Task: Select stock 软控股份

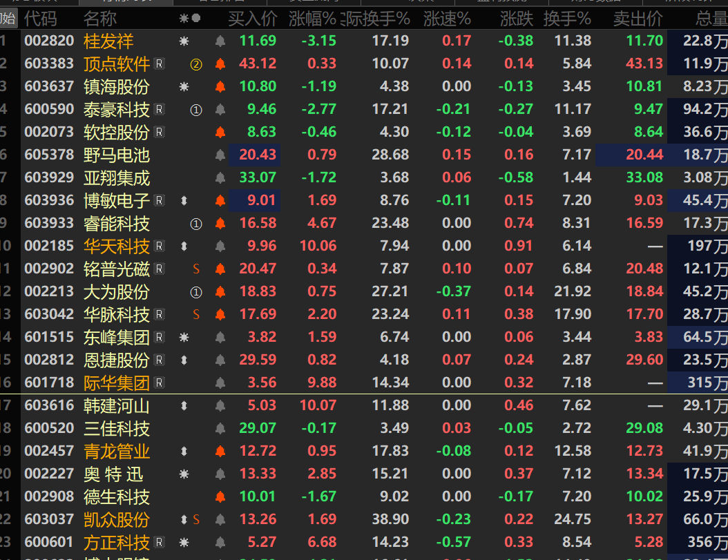Action: pyautogui.click(x=117, y=133)
